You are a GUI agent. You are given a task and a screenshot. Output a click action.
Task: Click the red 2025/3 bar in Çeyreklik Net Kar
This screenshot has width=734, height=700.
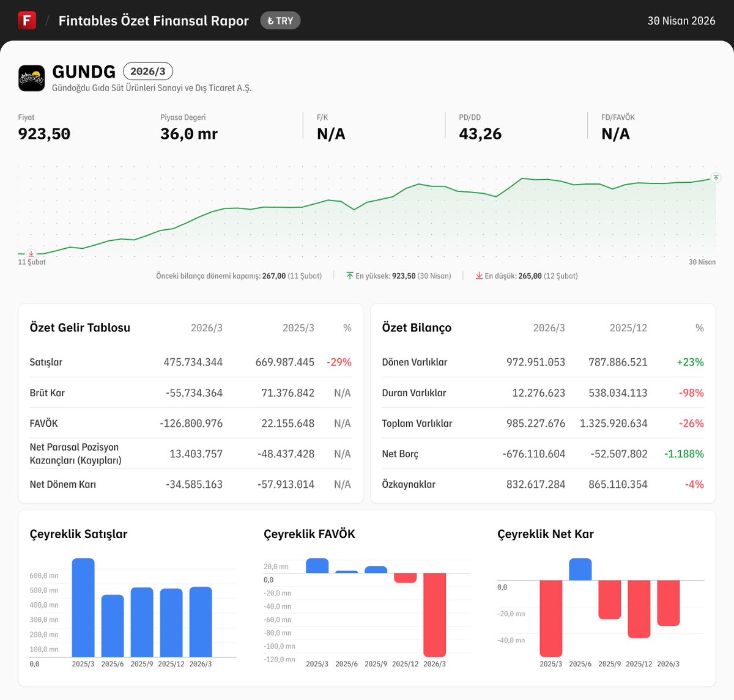coord(551,619)
